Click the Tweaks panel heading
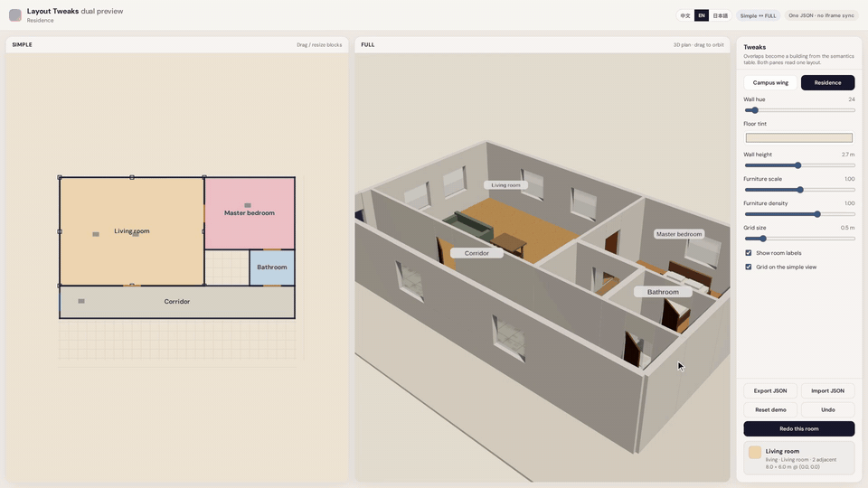868x488 pixels. point(754,47)
